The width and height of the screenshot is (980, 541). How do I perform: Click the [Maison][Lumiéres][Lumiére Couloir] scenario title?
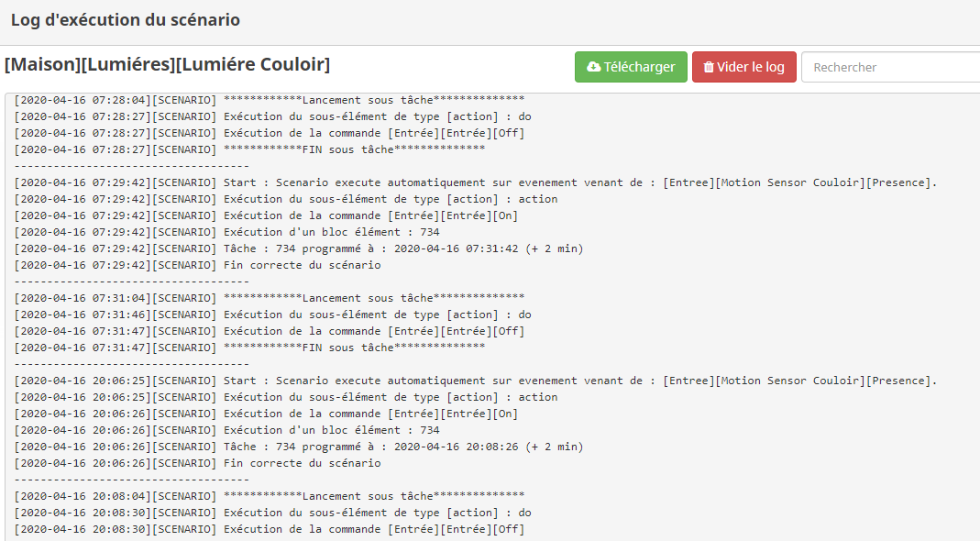(167, 65)
